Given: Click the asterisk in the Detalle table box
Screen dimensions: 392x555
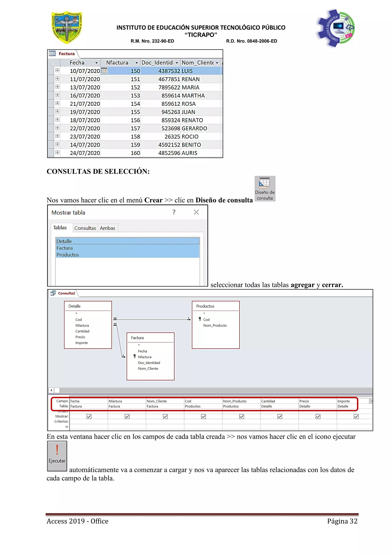Looking at the screenshot, I should (76, 314).
